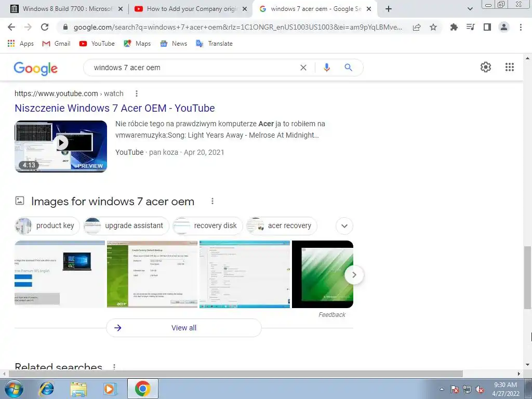Toggle the Chrome side panel icon
532x399 pixels.
(x=487, y=27)
